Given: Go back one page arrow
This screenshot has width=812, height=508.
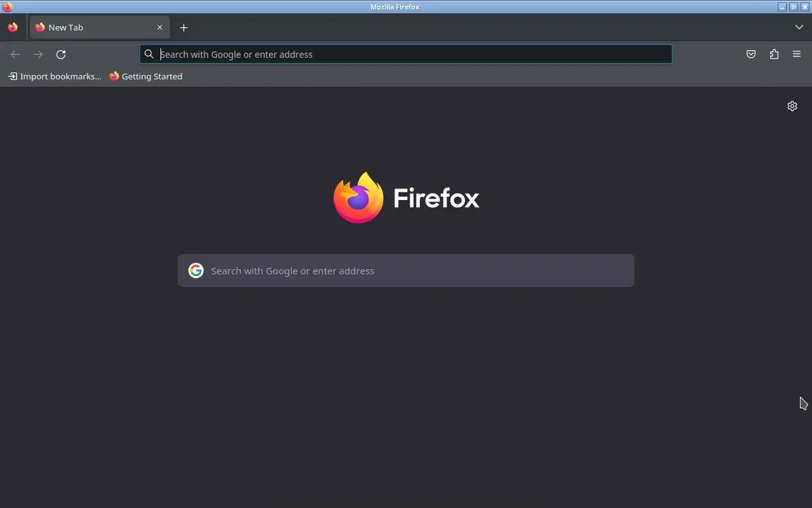Looking at the screenshot, I should point(15,55).
